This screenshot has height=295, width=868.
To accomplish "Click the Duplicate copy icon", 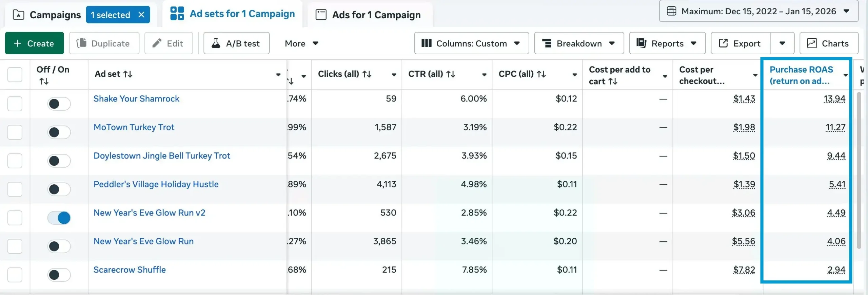I will (81, 43).
